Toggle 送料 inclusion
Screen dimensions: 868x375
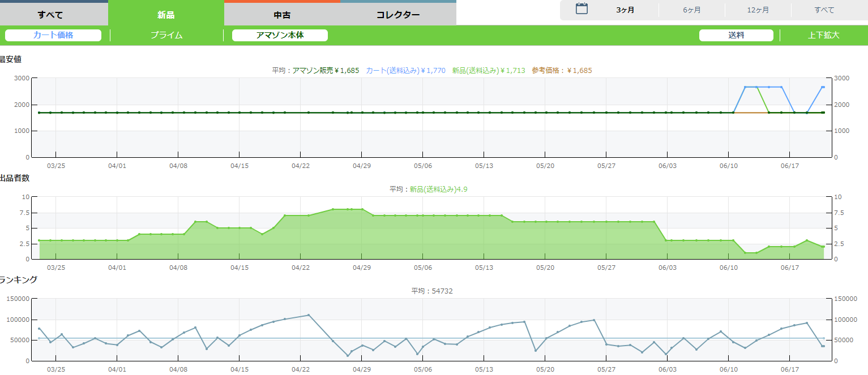point(736,35)
